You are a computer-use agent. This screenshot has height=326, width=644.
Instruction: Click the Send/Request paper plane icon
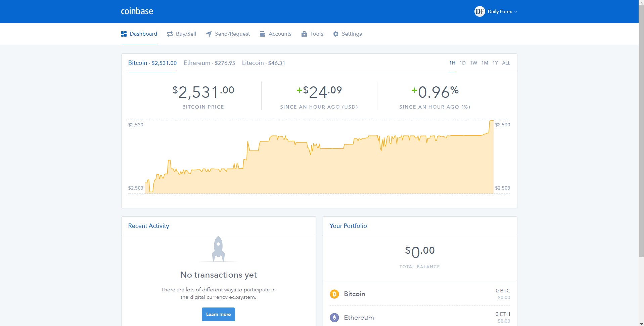pos(209,34)
